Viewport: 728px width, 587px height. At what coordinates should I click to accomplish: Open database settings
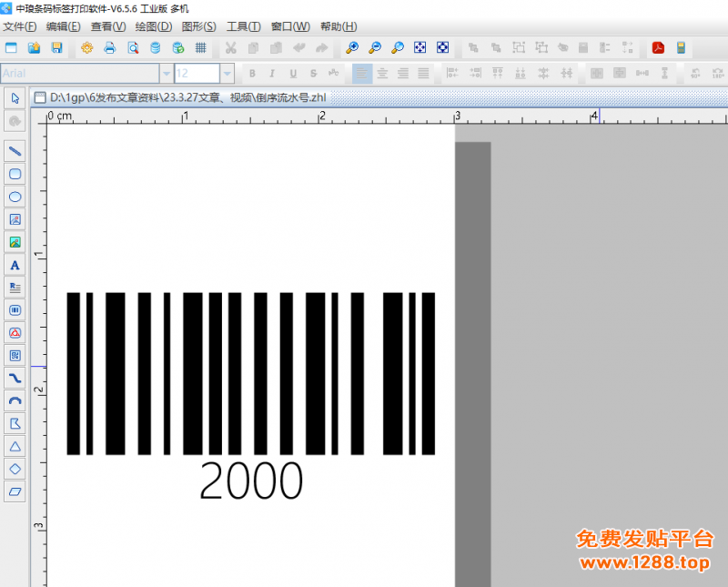[x=156, y=47]
